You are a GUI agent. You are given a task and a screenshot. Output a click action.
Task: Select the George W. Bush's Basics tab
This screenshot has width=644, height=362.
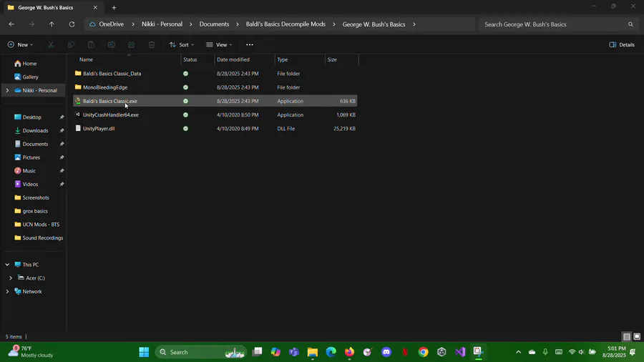click(52, 7)
